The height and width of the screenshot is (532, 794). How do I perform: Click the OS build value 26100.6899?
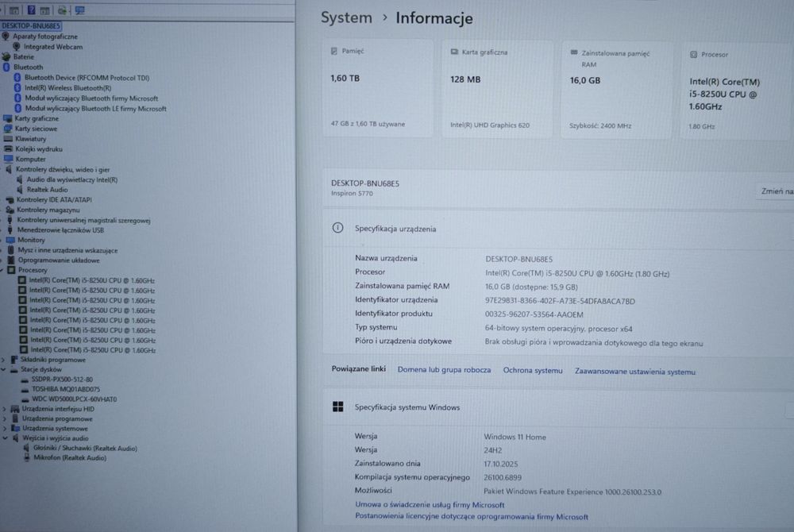pyautogui.click(x=503, y=477)
